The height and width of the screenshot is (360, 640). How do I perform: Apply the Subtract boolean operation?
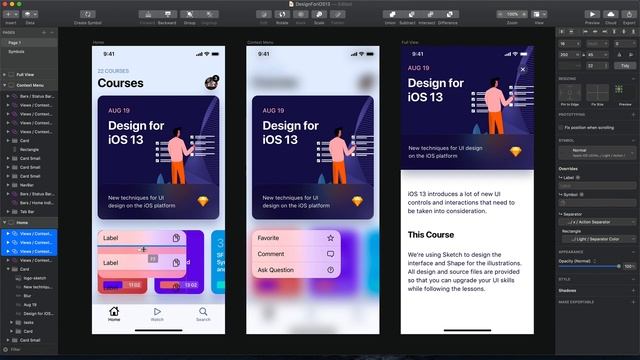(x=410, y=14)
